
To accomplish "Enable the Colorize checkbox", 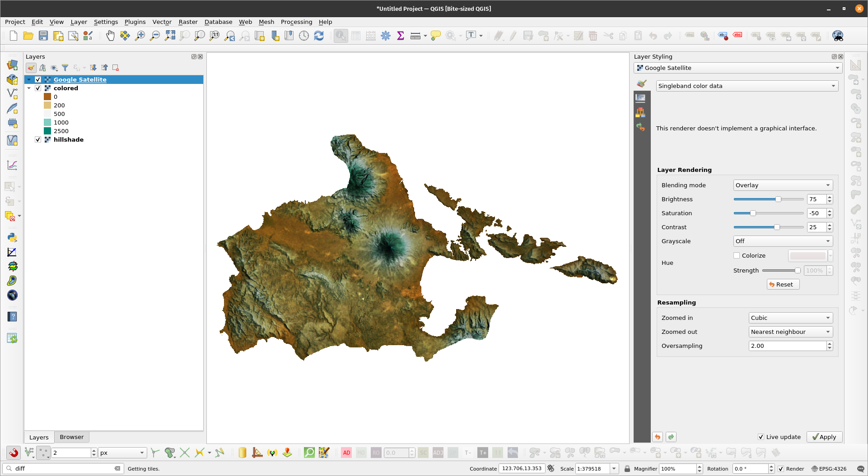I will click(x=737, y=255).
